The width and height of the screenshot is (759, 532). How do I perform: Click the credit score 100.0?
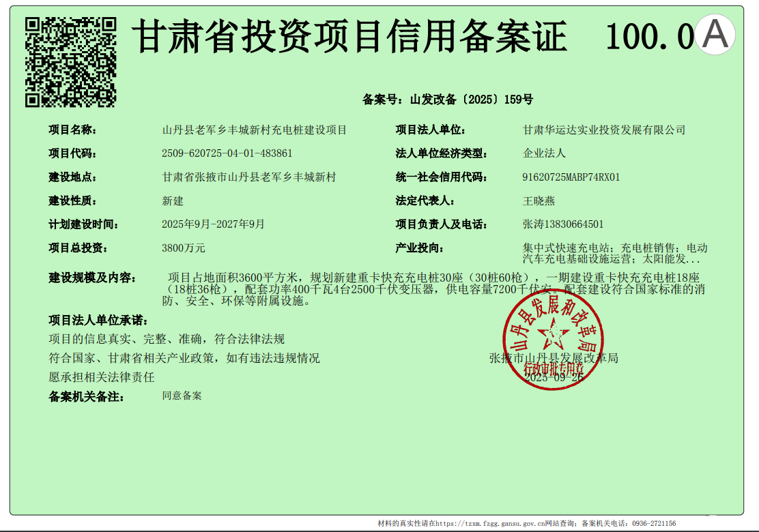649,37
